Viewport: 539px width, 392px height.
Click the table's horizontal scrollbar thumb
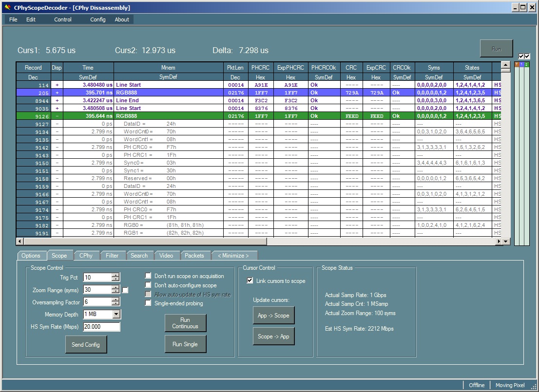[x=145, y=242]
